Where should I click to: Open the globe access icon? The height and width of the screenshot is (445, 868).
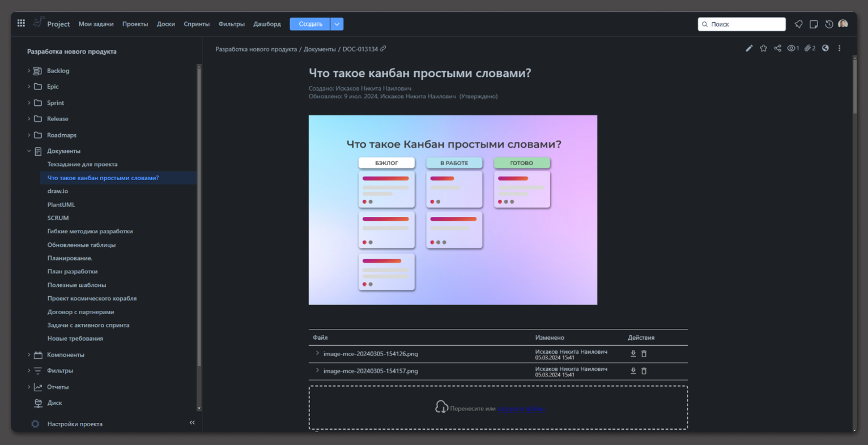pyautogui.click(x=826, y=49)
